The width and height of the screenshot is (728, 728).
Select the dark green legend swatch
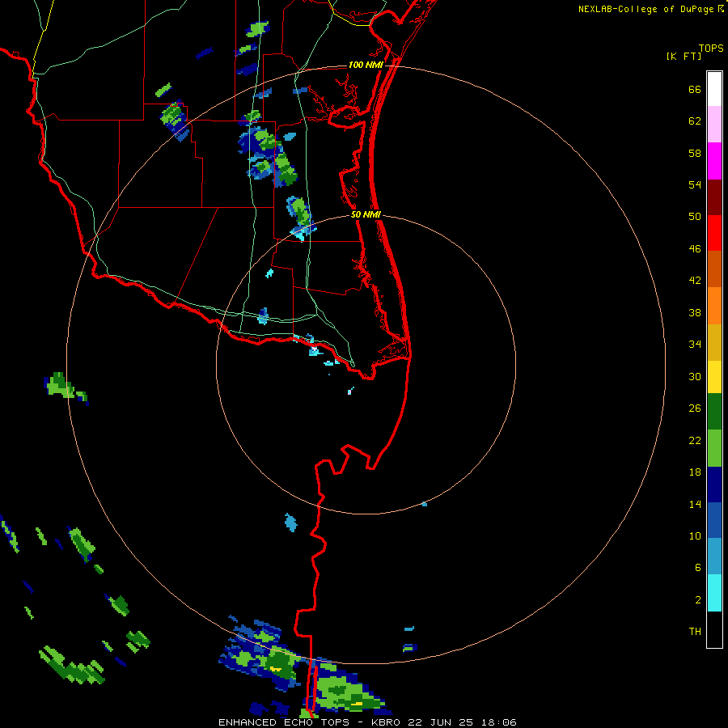point(714,412)
